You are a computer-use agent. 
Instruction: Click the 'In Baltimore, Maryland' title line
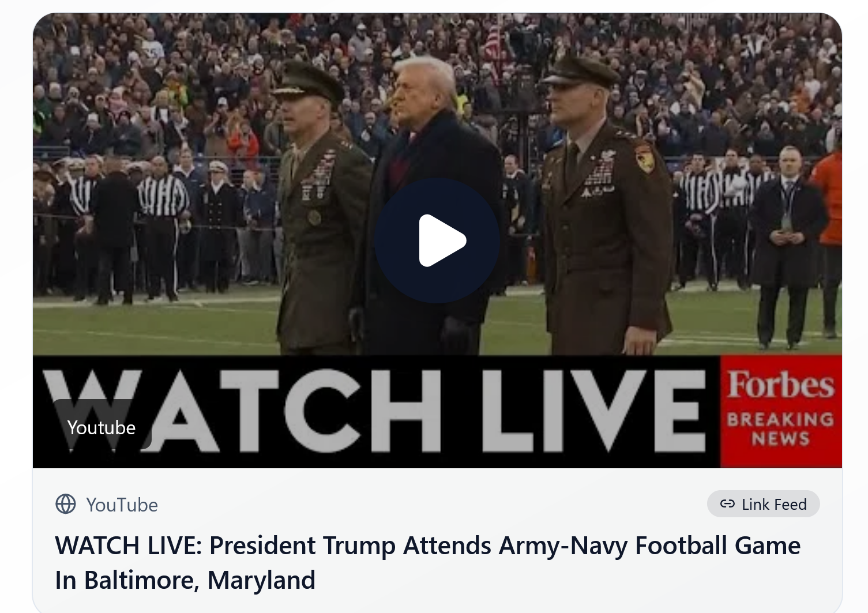(185, 580)
